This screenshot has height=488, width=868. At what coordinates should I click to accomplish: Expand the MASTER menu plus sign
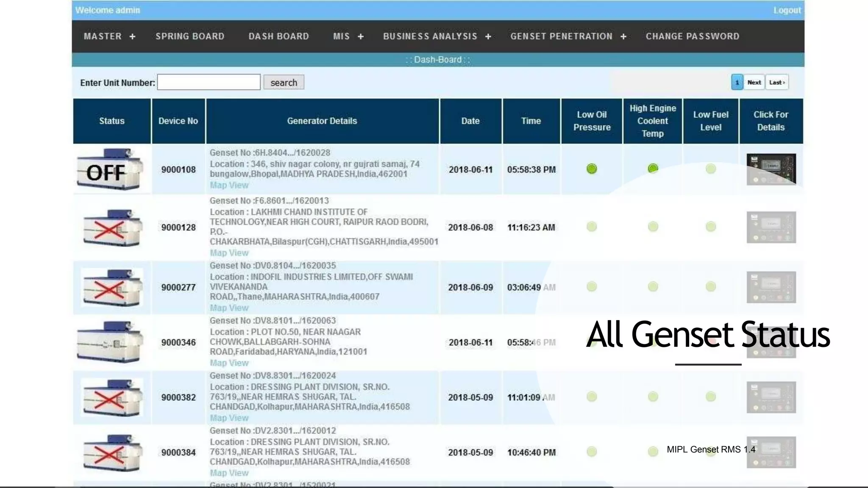(132, 37)
